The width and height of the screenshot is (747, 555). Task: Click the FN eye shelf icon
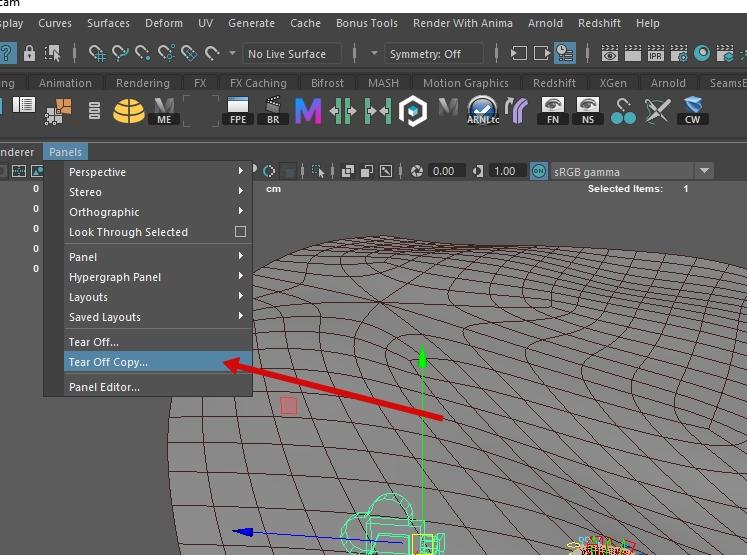553,109
